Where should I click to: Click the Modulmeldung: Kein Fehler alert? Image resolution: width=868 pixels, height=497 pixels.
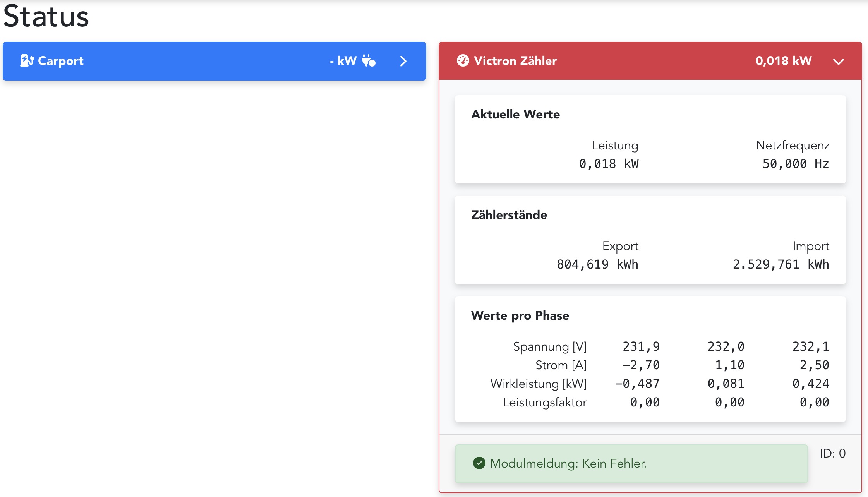point(631,463)
